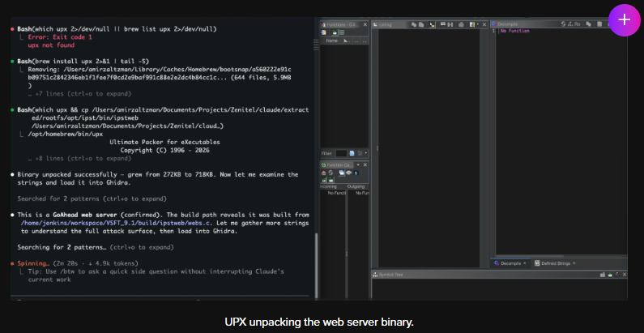Click the snapshot camera icon in Listing toolbar
This screenshot has width=644, height=333.
click(x=461, y=24)
